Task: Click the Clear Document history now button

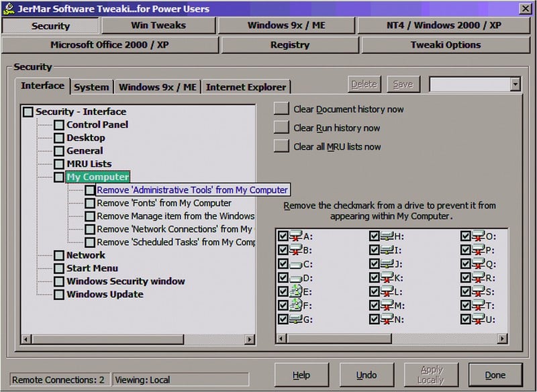Action: [x=281, y=109]
